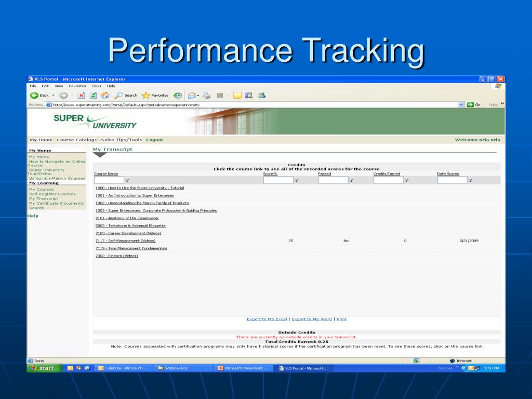Open the File menu
This screenshot has width=532, height=399.
(x=33, y=86)
